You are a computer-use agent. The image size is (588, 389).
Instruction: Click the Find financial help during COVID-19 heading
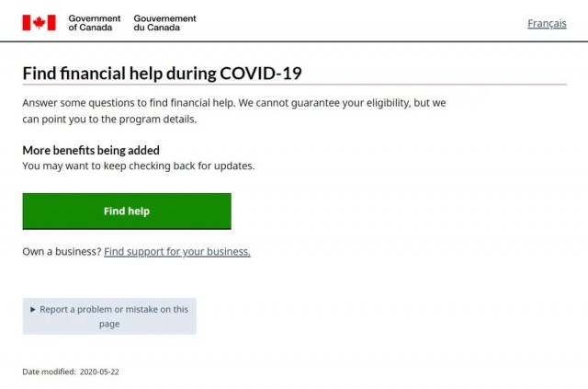pyautogui.click(x=162, y=74)
